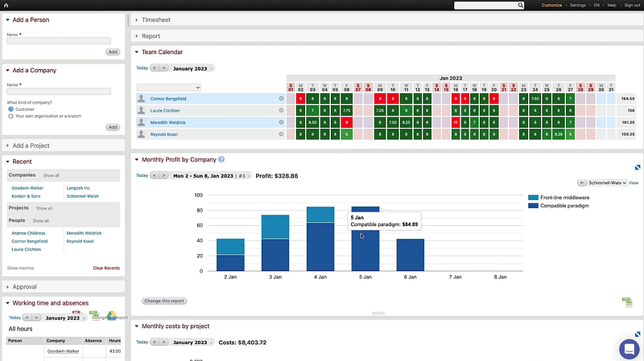
Task: Collapse the Add a Company panel
Action: point(8,71)
